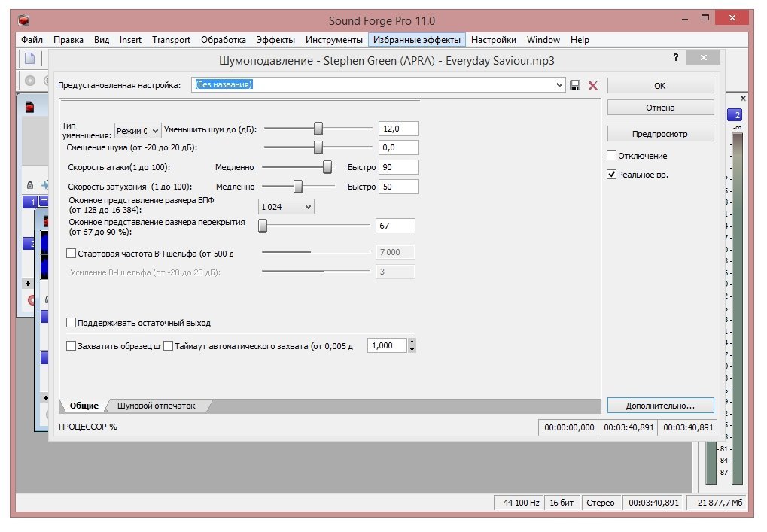Viewport: 767px width, 532px height.
Task: Click the Sound Forge logo in the title bar
Action: pos(23,20)
